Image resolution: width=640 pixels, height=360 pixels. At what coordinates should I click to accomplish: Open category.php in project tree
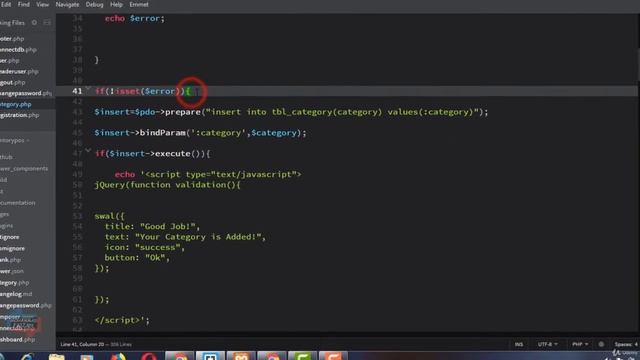pyautogui.click(x=14, y=282)
